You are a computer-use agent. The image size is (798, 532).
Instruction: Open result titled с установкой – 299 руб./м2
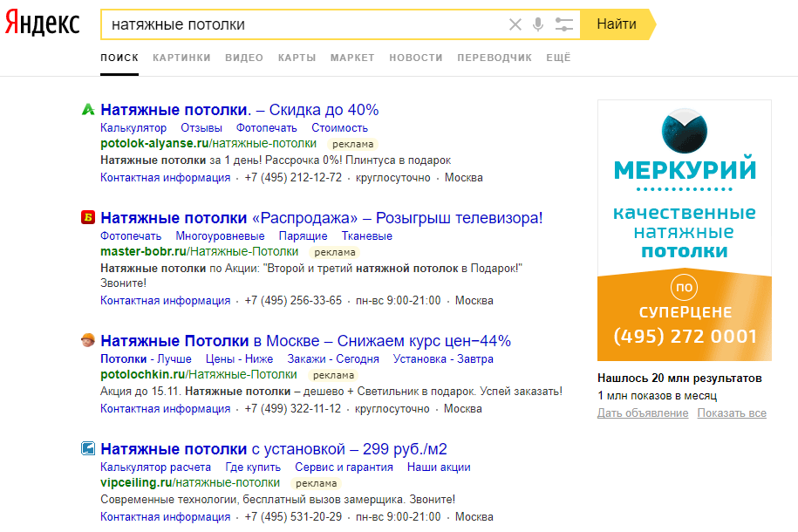(274, 449)
